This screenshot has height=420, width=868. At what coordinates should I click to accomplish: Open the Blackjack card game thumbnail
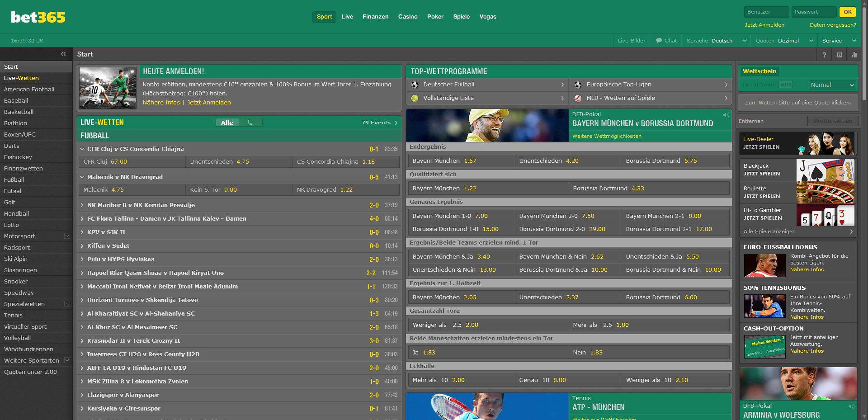[x=825, y=170]
